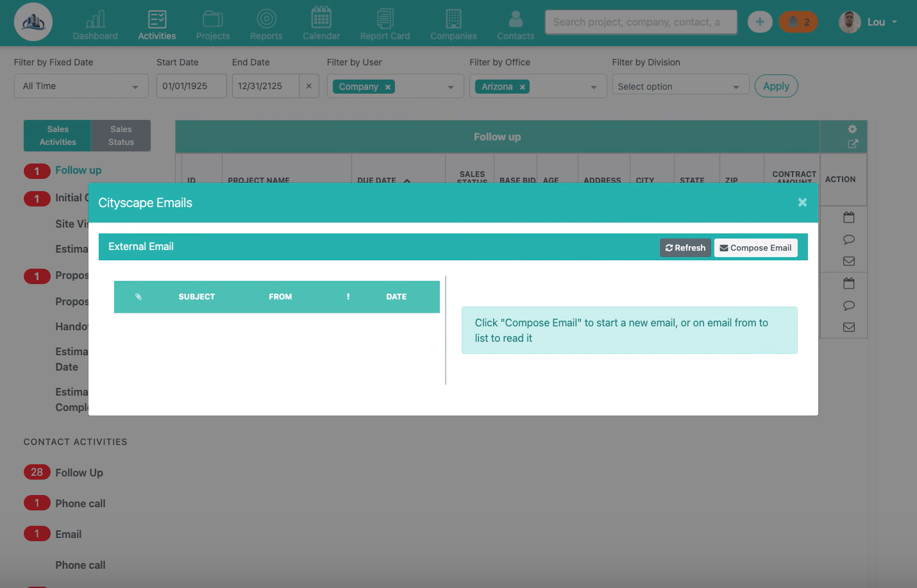This screenshot has width=917, height=588.
Task: Expand the Filter by Fixed Date dropdown
Action: tap(81, 87)
